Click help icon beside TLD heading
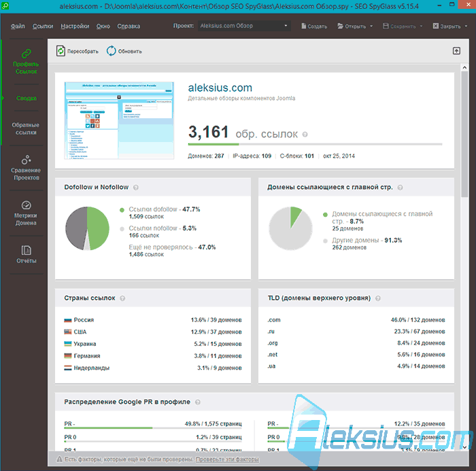 (x=378, y=298)
